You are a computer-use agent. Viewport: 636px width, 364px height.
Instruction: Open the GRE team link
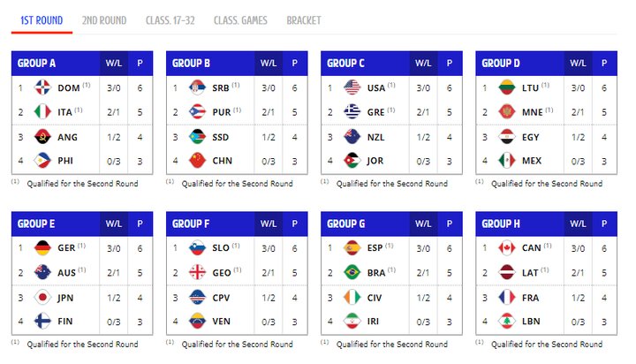click(377, 112)
